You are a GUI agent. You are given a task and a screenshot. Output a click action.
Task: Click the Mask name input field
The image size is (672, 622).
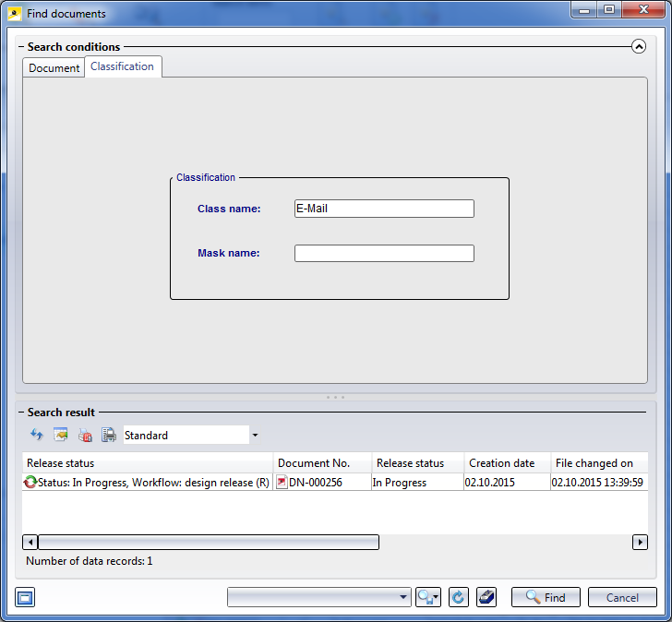(x=384, y=253)
